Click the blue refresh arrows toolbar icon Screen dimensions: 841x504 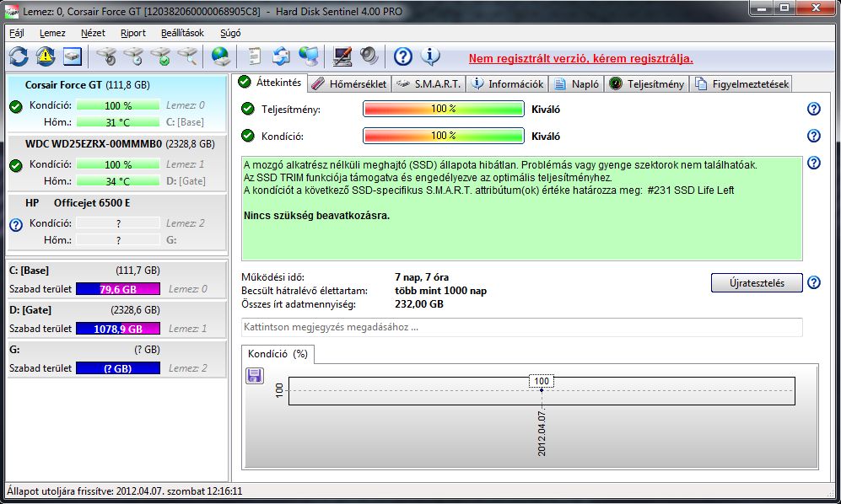coord(19,56)
